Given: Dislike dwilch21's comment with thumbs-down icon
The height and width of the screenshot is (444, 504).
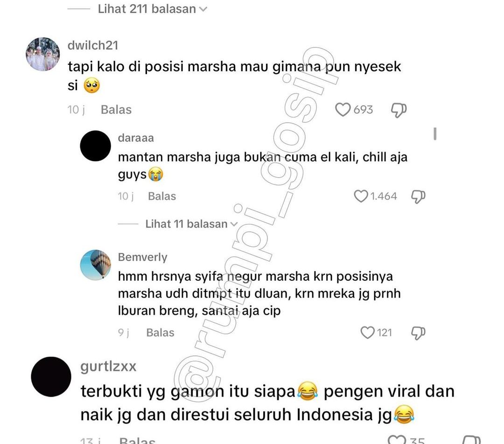Looking at the screenshot, I should click(399, 110).
